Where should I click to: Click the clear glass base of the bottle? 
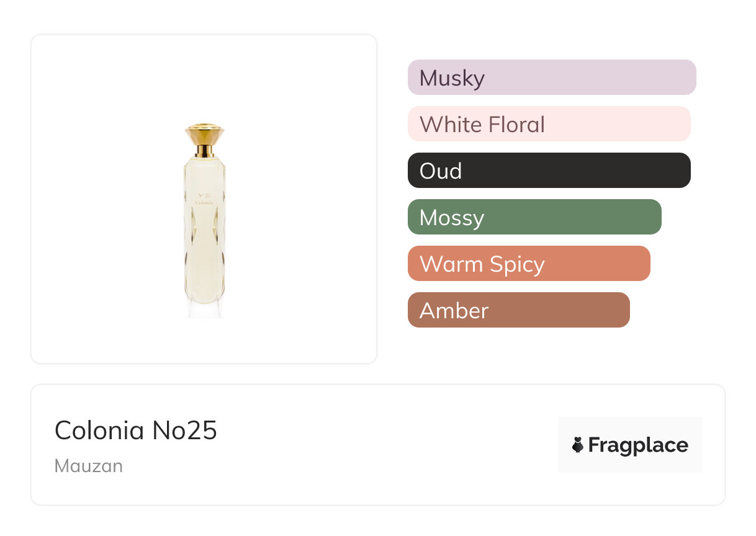coord(204,309)
